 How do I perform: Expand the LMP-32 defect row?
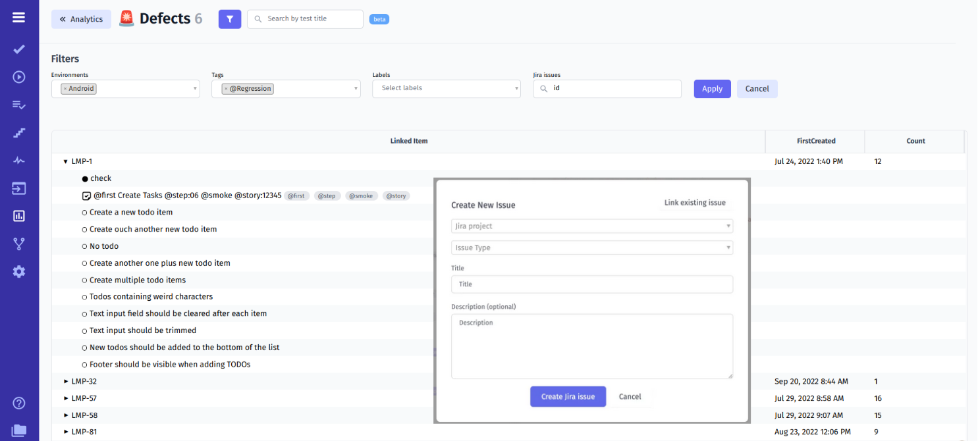pos(66,382)
